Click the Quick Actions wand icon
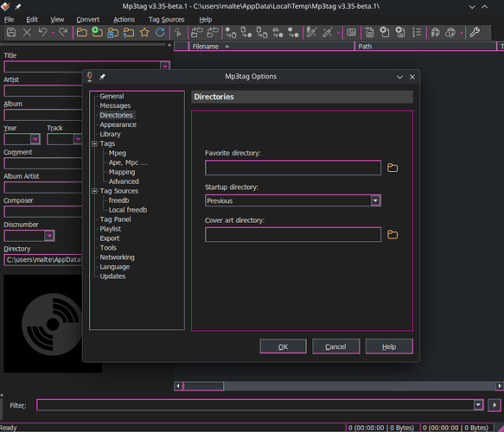This screenshot has width=504, height=432. pos(328,33)
